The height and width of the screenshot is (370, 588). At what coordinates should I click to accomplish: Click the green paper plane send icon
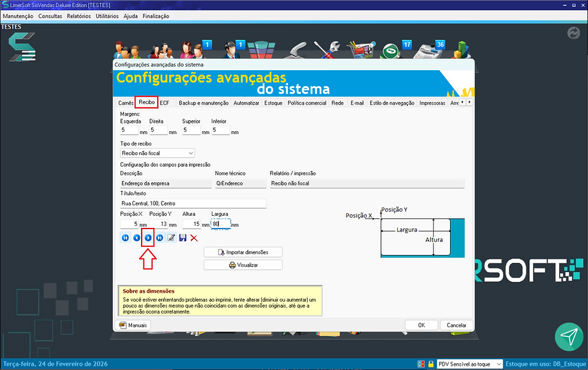569,336
